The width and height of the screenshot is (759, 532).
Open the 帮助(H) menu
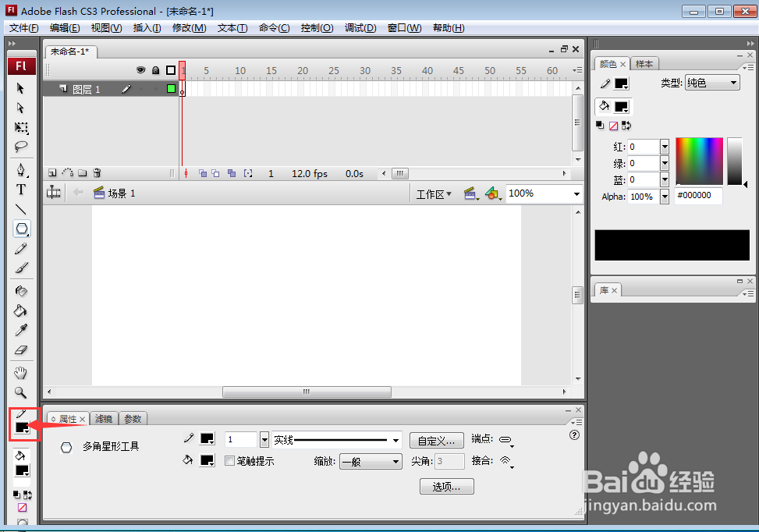449,28
